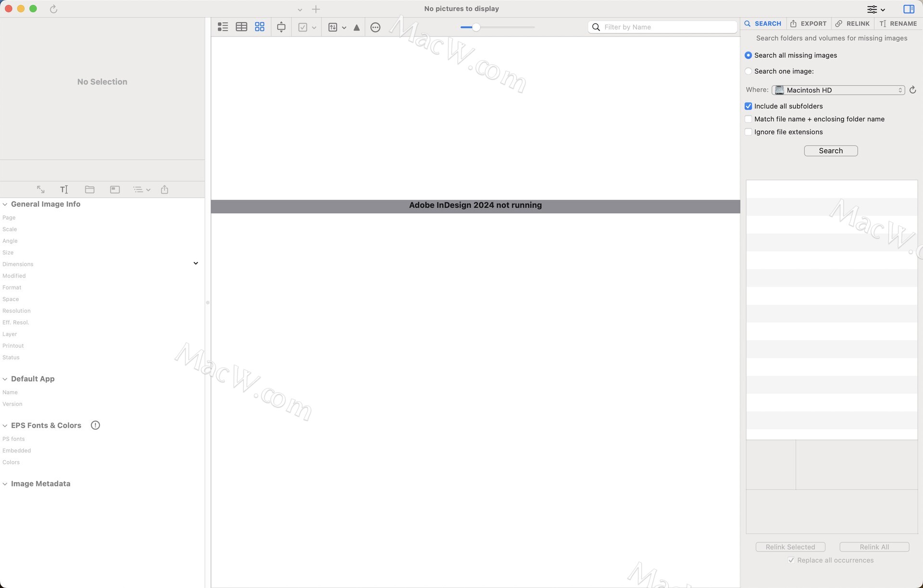The image size is (923, 588).
Task: Click the link icon on RELINK tab
Action: point(839,24)
